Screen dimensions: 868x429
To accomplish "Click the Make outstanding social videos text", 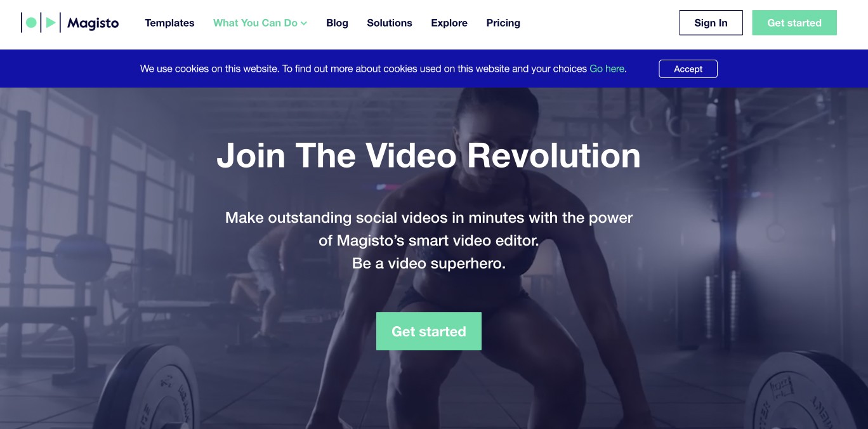I will 429,229.
